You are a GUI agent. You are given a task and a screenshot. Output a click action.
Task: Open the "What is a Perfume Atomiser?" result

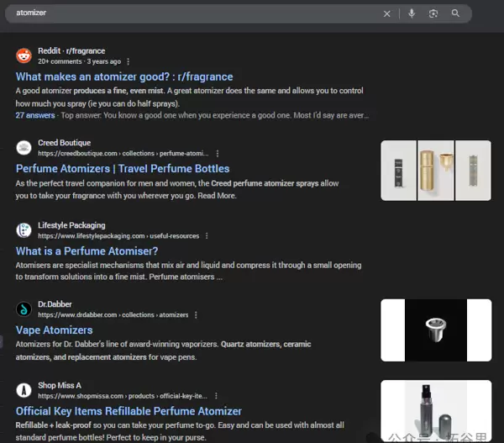pyautogui.click(x=87, y=251)
